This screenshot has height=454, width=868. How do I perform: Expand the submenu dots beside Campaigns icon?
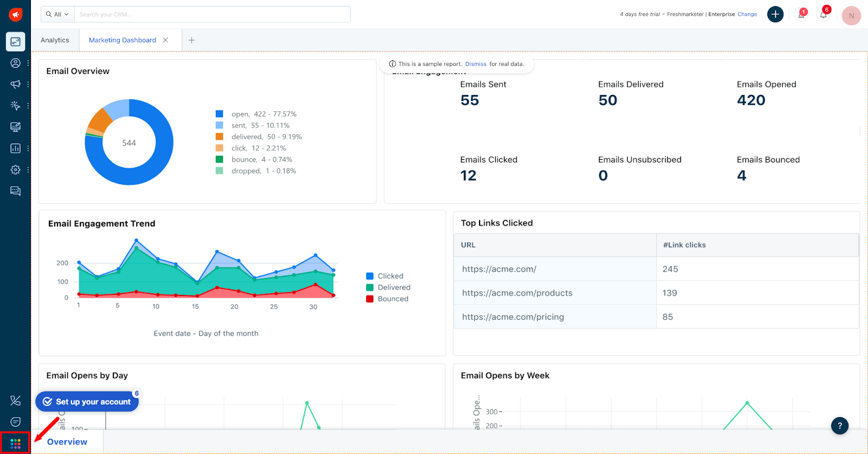pyautogui.click(x=28, y=84)
